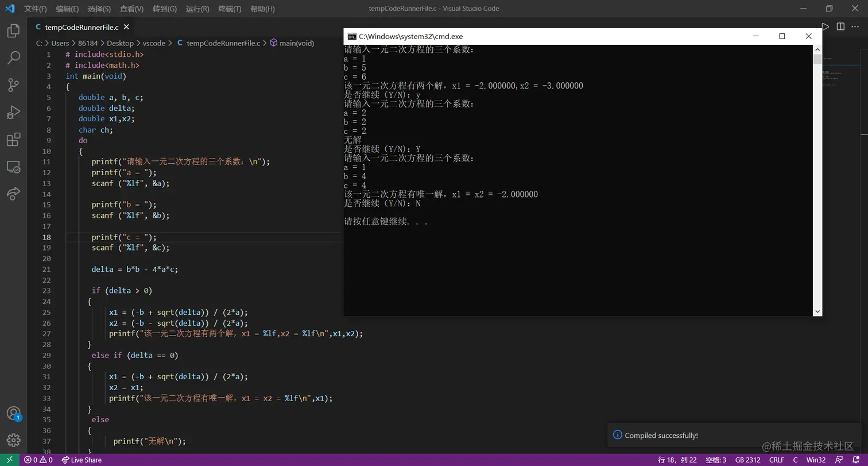Viewport: 868px width, 466px height.
Task: Open notifications bell in the status bar
Action: [855, 460]
